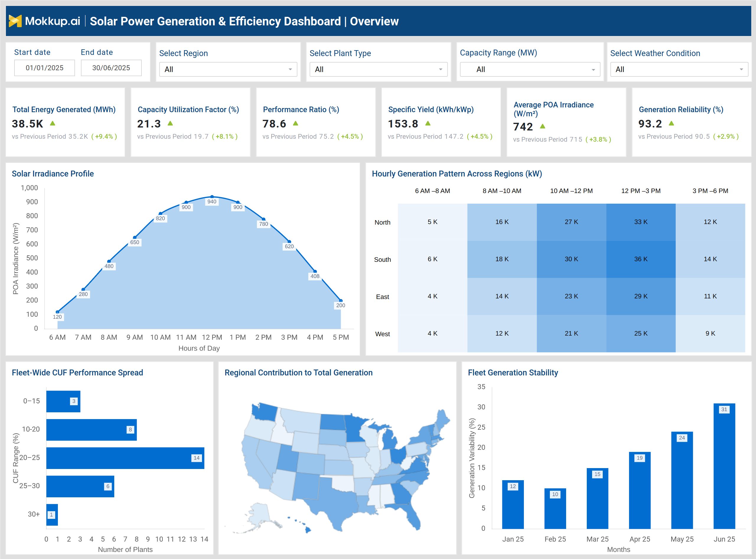Viewport: 756px width, 559px height.
Task: Click the Total Energy Generated (MWh) title
Action: [x=64, y=109]
